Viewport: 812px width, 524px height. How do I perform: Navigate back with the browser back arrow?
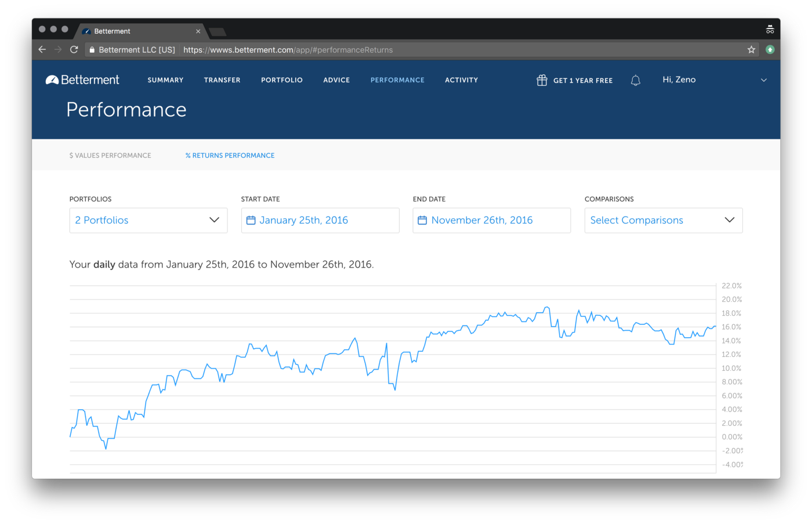(x=42, y=49)
